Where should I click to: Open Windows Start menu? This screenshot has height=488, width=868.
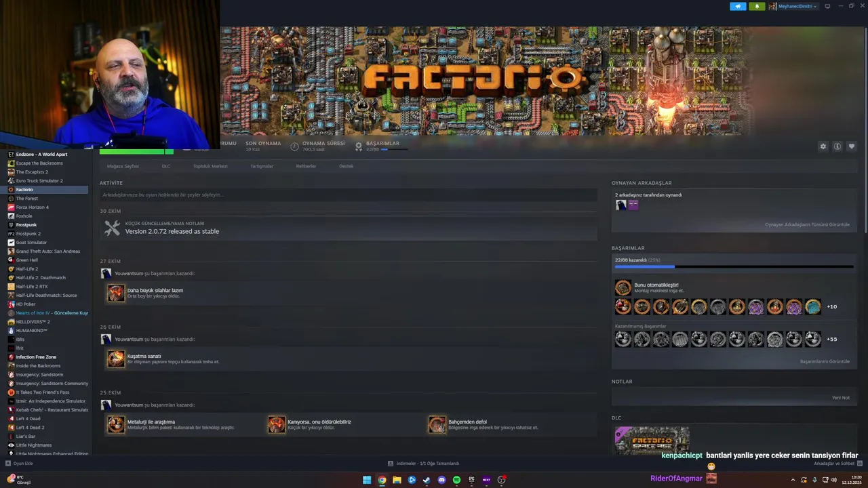[x=367, y=480]
